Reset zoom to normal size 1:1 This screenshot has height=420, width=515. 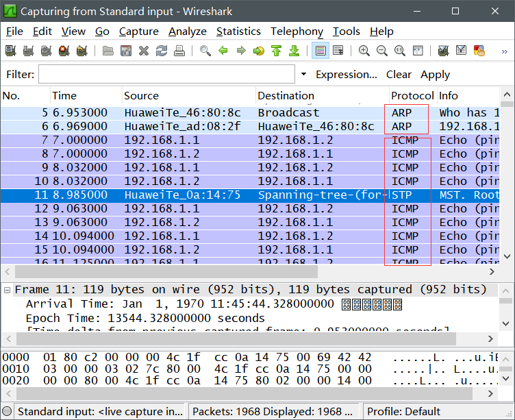coord(400,51)
